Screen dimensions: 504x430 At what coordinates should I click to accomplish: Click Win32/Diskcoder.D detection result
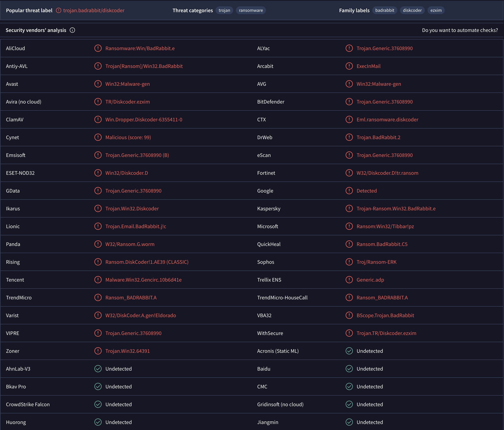(126, 173)
